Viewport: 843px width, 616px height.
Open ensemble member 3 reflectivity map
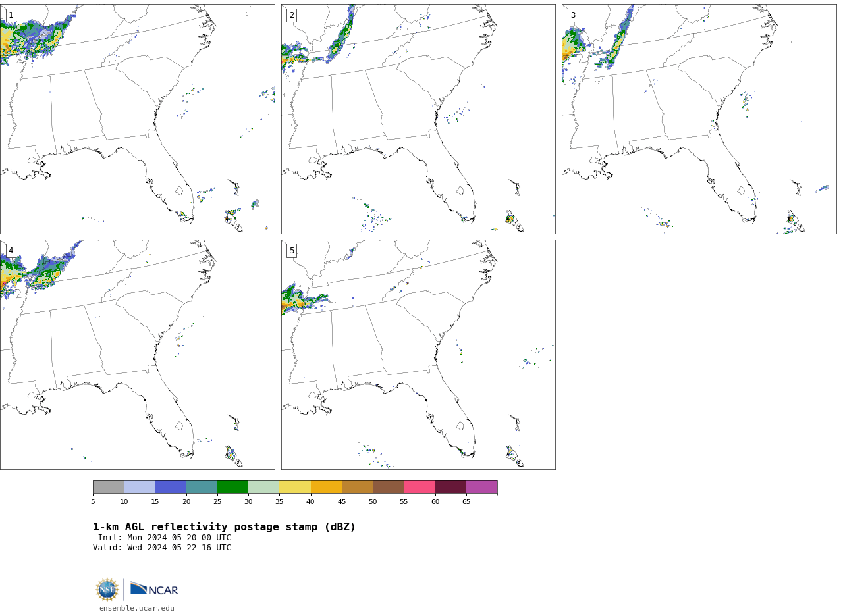tap(699, 119)
